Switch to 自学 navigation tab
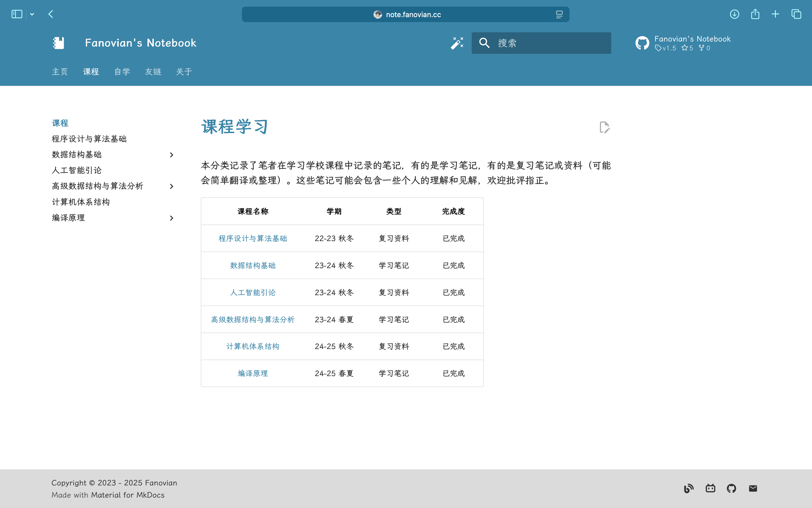812x508 pixels. [x=122, y=72]
